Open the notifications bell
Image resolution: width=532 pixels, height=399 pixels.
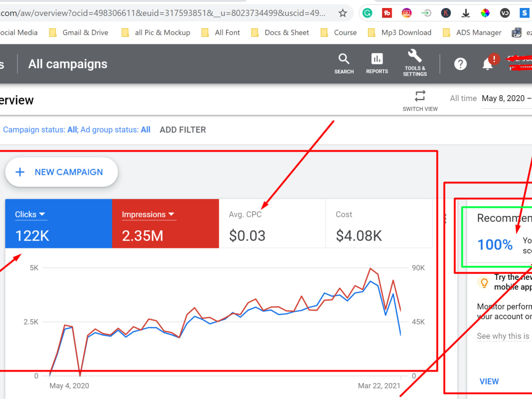(487, 64)
